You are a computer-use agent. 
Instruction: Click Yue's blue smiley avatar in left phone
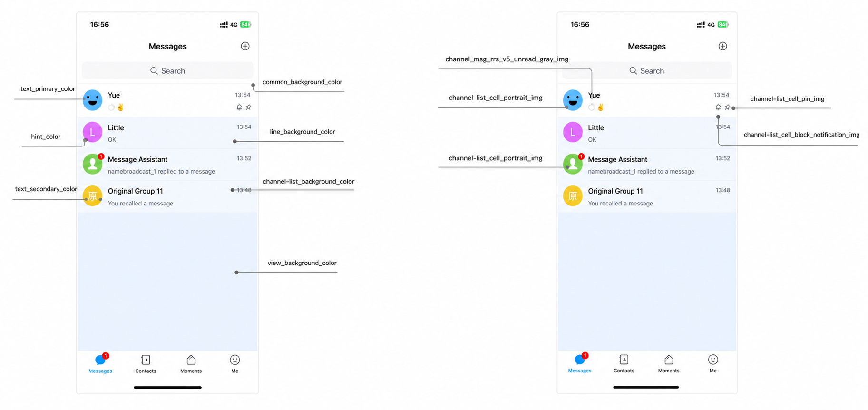pyautogui.click(x=93, y=100)
